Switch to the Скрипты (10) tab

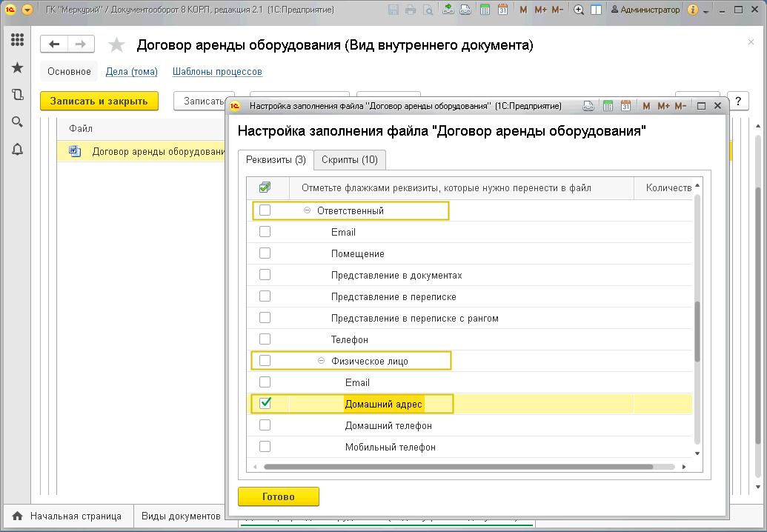coord(350,160)
